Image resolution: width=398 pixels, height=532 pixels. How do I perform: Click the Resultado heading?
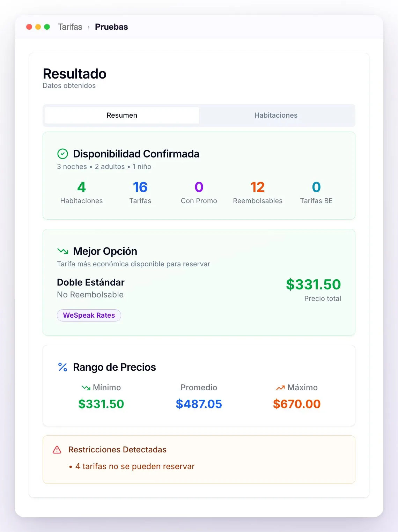pos(75,74)
